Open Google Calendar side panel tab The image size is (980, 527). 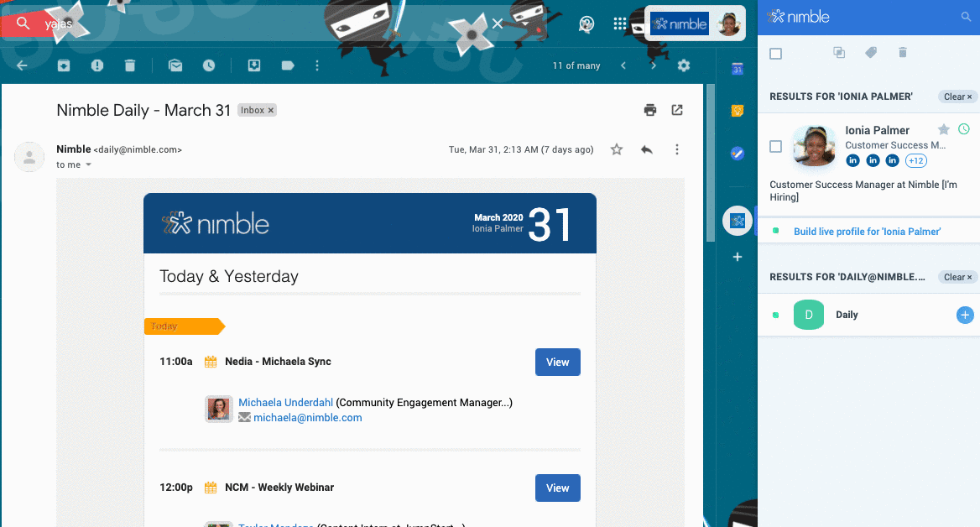(737, 70)
